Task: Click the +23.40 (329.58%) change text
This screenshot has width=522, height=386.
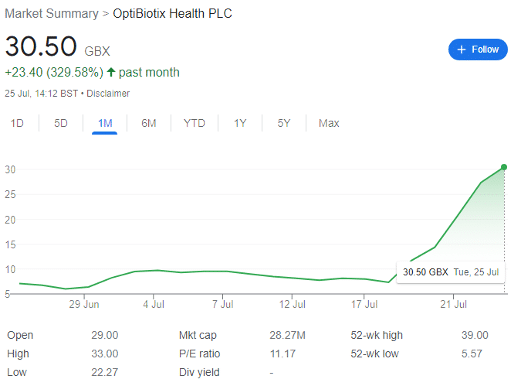Action: [x=54, y=72]
